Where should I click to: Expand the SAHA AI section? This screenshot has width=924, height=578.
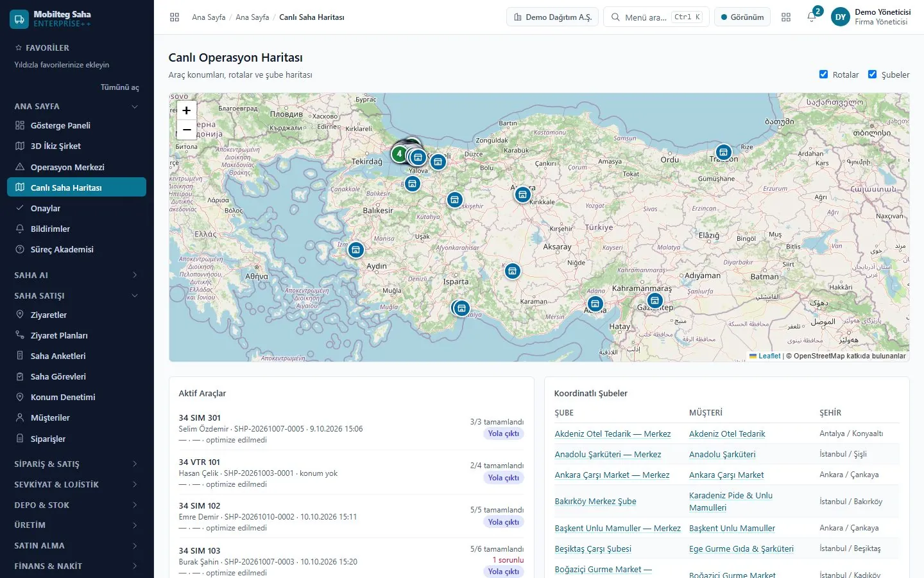pyautogui.click(x=76, y=275)
